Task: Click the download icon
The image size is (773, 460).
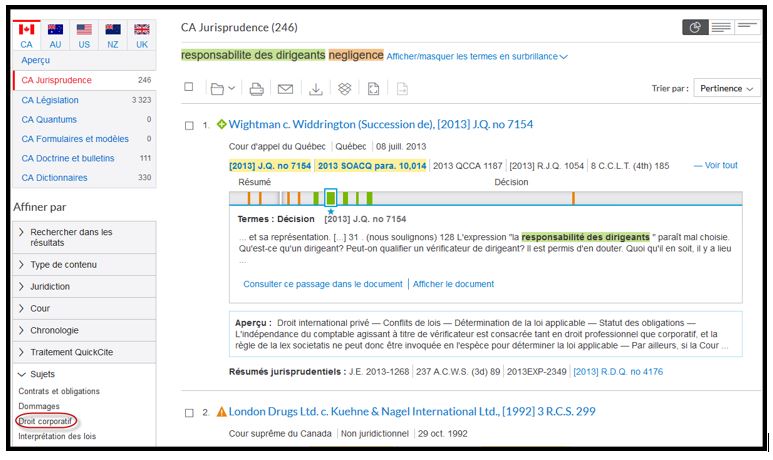Action: (316, 89)
